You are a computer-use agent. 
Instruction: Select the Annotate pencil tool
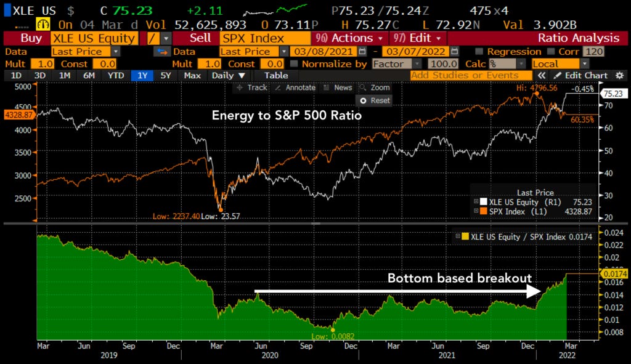pyautogui.click(x=295, y=87)
